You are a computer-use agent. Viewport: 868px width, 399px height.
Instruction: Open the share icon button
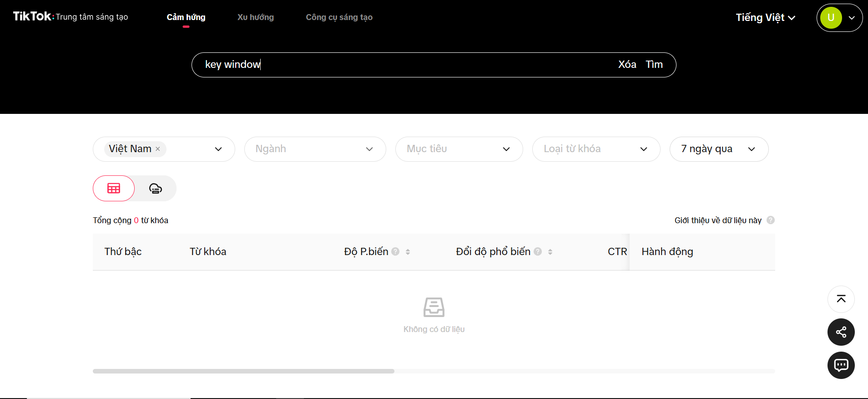[x=841, y=332]
